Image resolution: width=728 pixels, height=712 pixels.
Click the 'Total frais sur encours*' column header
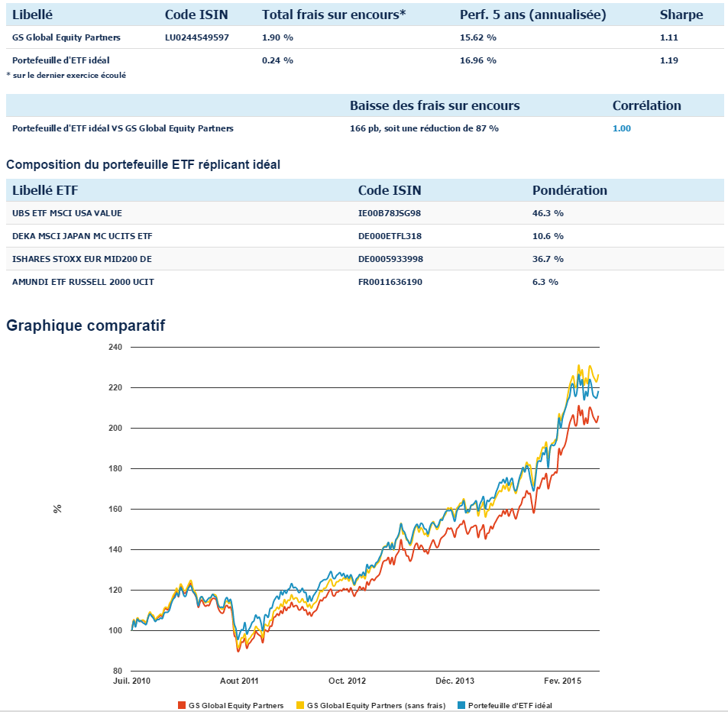pos(334,15)
